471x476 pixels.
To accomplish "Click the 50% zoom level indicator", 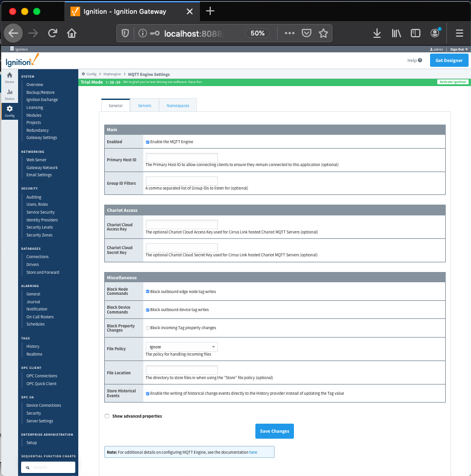I will [x=257, y=32].
